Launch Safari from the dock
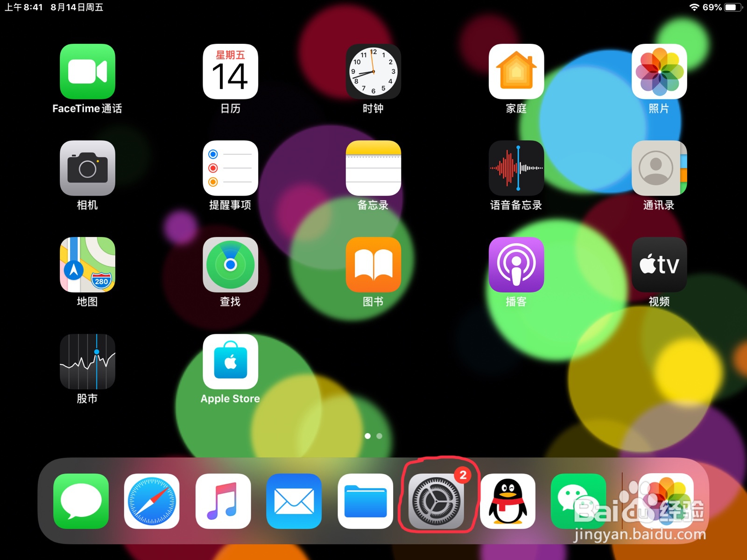This screenshot has width=747, height=560. [152, 501]
